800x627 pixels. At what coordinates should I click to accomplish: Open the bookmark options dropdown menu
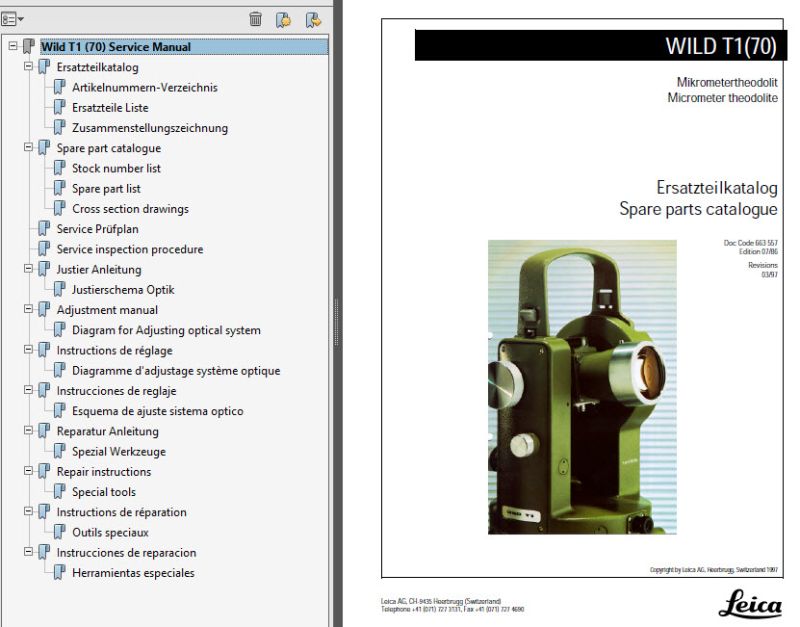pyautogui.click(x=12, y=20)
